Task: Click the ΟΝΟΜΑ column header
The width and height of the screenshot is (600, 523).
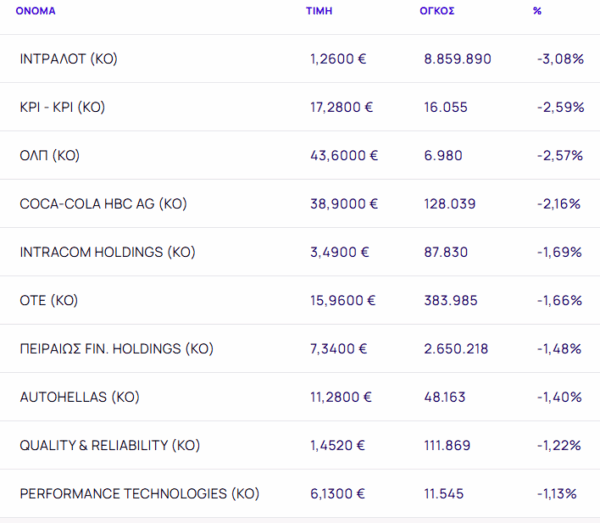Action: click(x=37, y=12)
